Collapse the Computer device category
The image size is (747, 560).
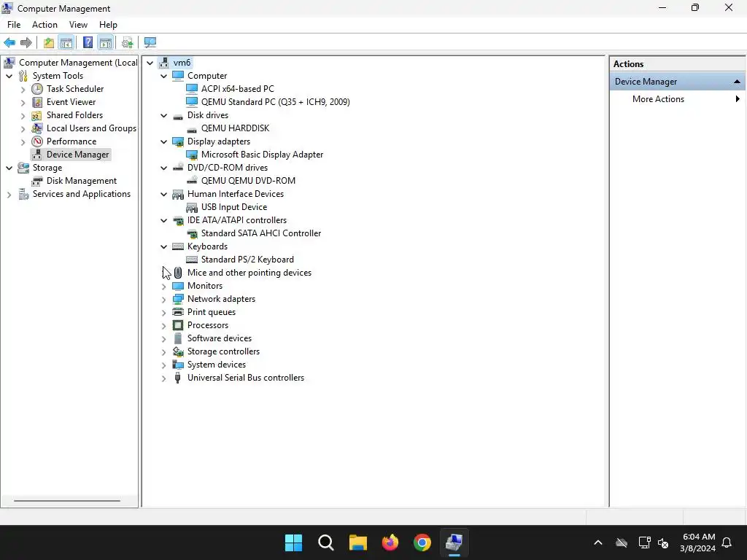(164, 76)
